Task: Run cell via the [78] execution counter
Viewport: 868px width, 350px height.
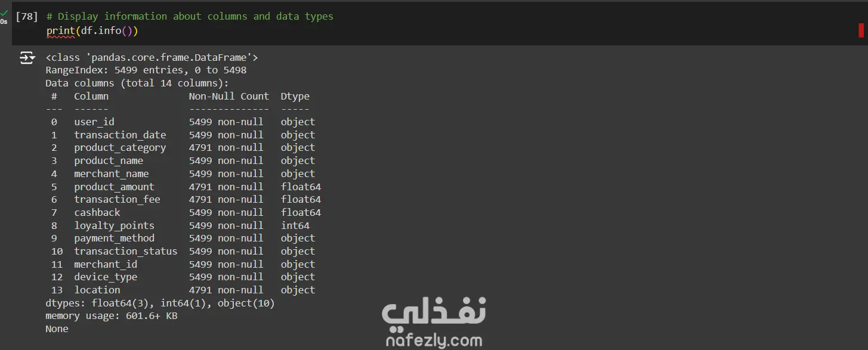Action: point(27,17)
